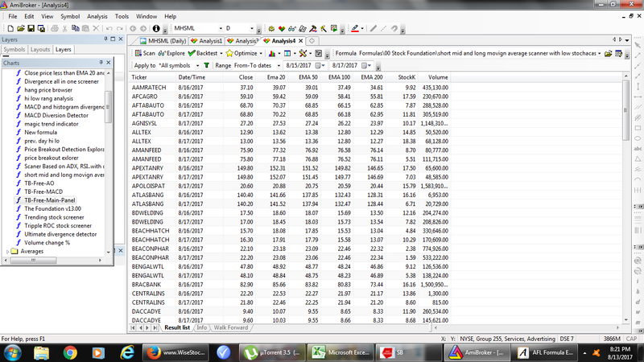Pin the Charts panel
The image size is (644, 362).
pyautogui.click(x=101, y=63)
